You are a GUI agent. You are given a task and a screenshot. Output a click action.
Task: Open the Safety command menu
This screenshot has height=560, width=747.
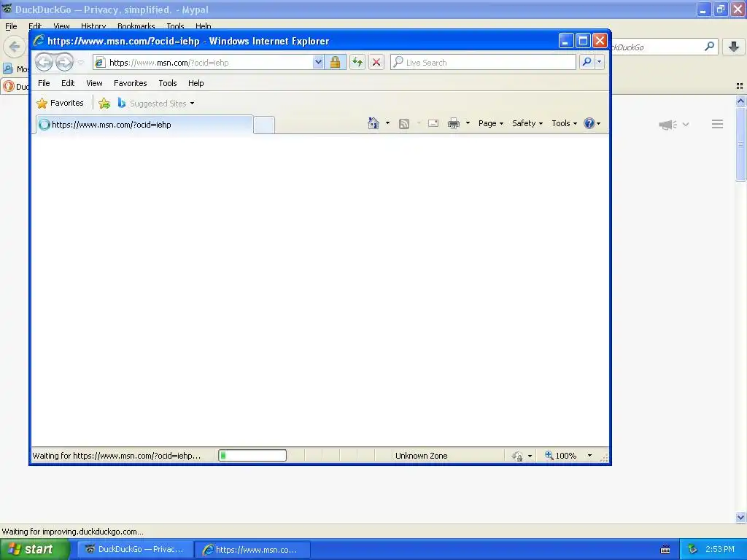[527, 123]
